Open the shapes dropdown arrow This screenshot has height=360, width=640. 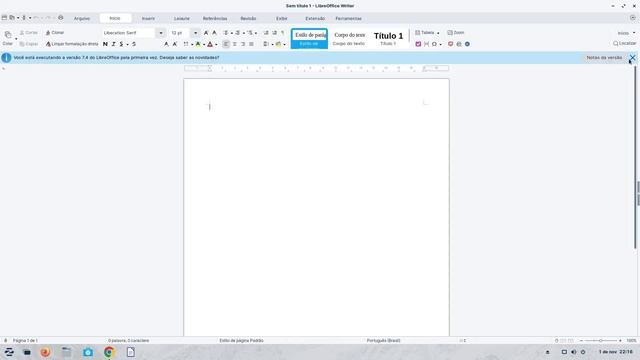coord(440,44)
